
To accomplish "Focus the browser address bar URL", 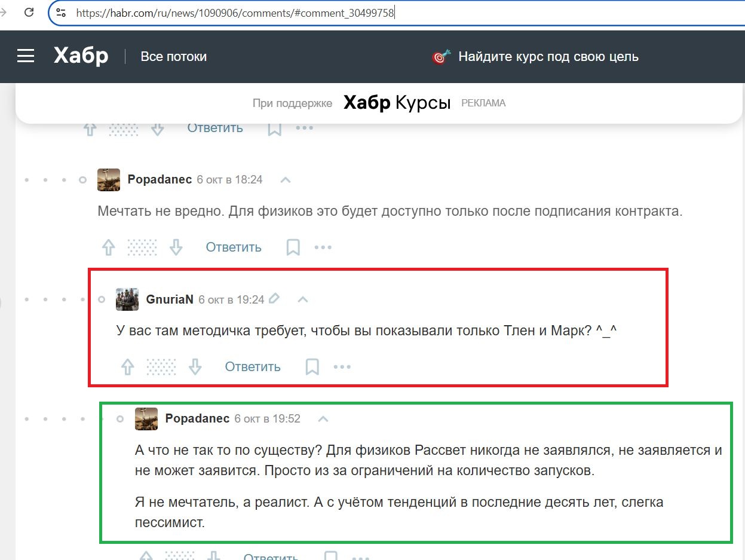I will pos(235,12).
